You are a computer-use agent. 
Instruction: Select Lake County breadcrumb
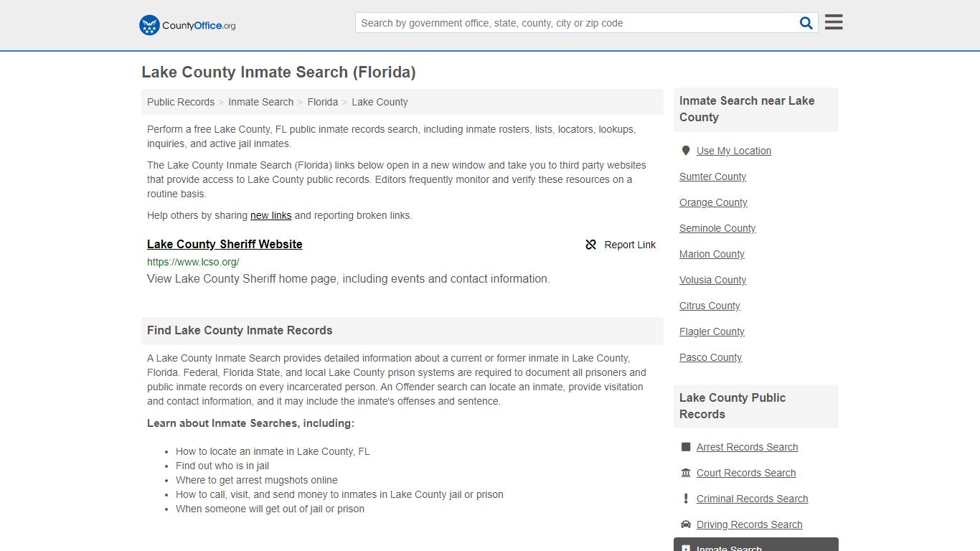pos(380,102)
